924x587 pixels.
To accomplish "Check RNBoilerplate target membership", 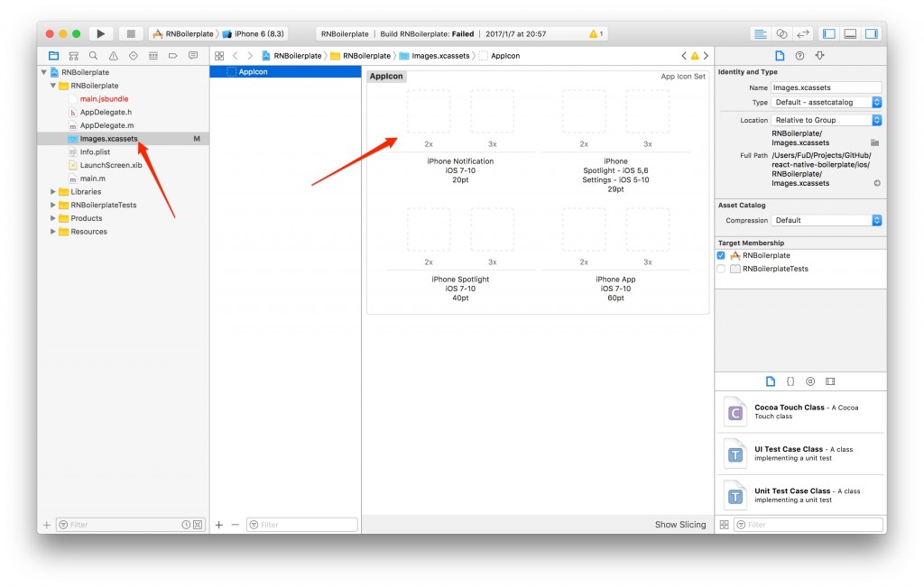I will [x=721, y=255].
